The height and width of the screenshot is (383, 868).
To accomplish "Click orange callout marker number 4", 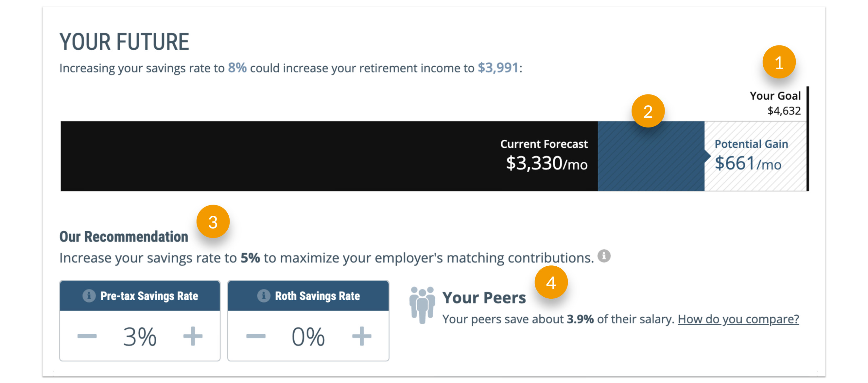I will pos(551,282).
